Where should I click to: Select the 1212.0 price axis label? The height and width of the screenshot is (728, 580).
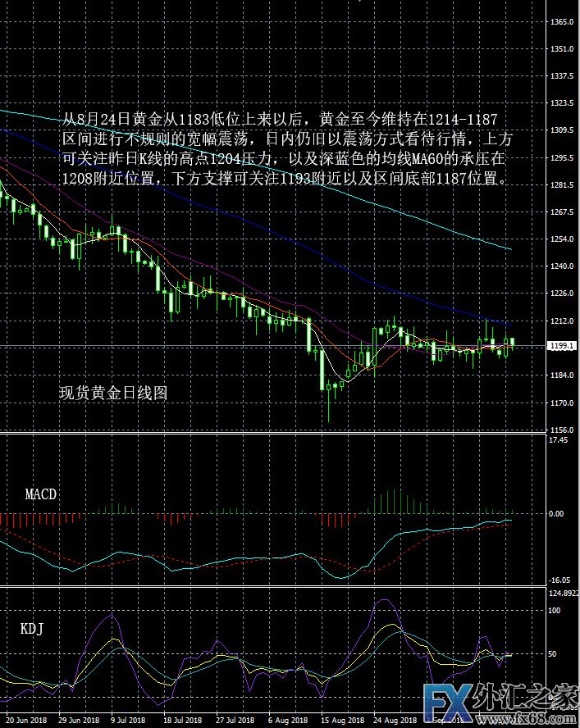561,321
